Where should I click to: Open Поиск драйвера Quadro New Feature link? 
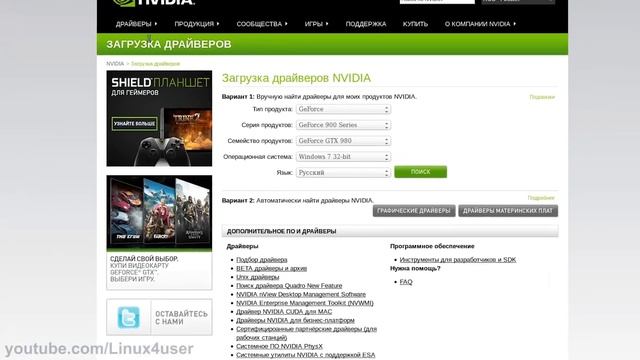289,286
